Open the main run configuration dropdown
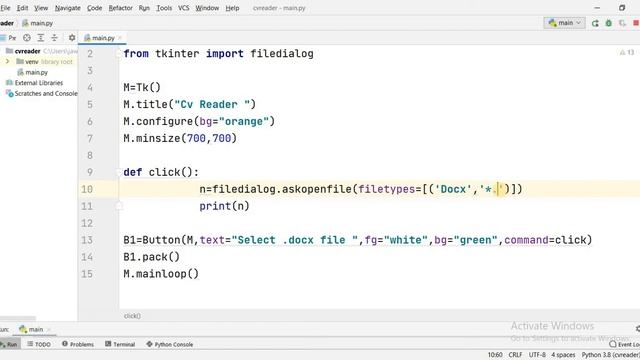This screenshot has width=640, height=360. tap(564, 23)
